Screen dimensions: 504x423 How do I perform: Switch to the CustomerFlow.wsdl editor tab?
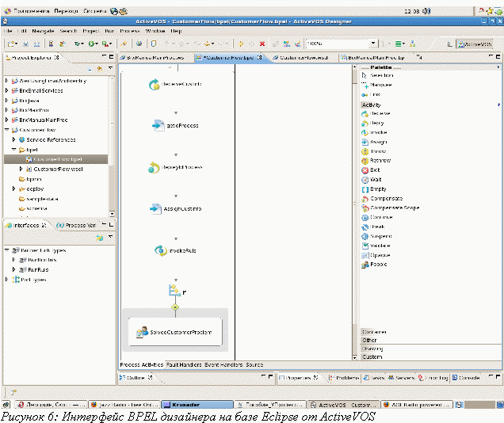(x=302, y=58)
